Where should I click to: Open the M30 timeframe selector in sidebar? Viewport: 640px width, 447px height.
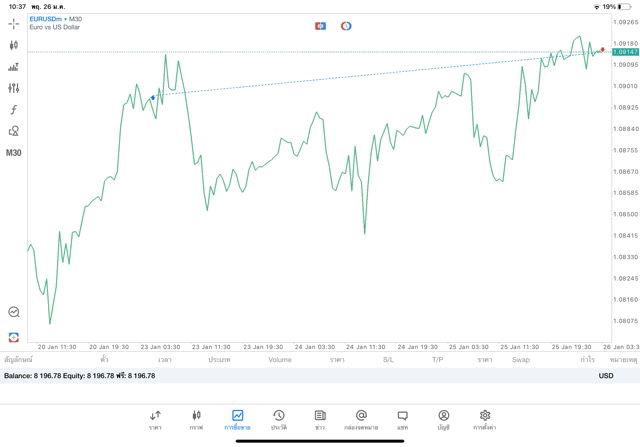[13, 153]
